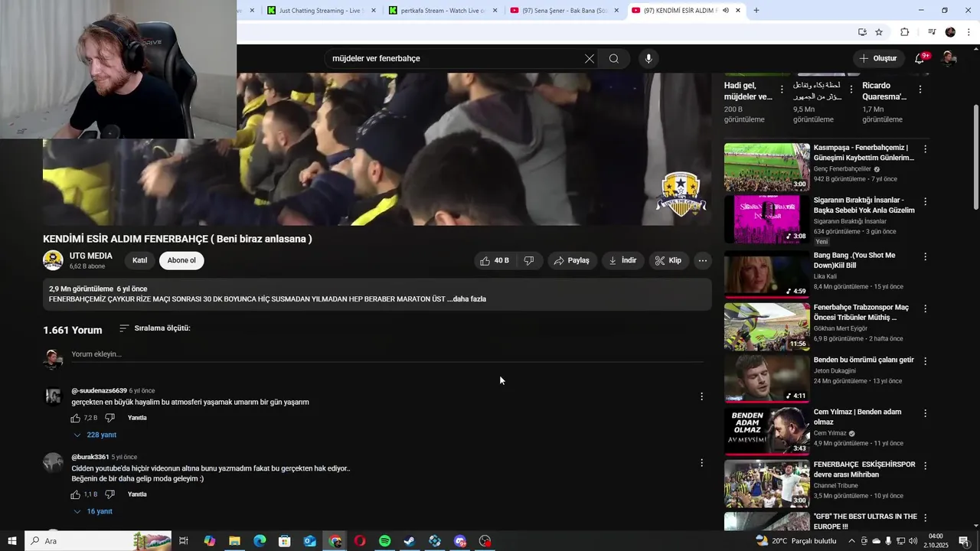
Task: Open menu for Benden bu ömrümü çalanı getir video
Action: [925, 361]
